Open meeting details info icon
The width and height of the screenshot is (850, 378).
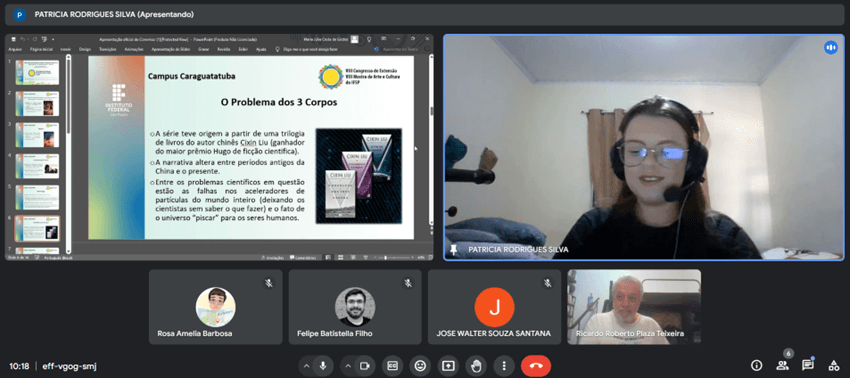tap(756, 365)
